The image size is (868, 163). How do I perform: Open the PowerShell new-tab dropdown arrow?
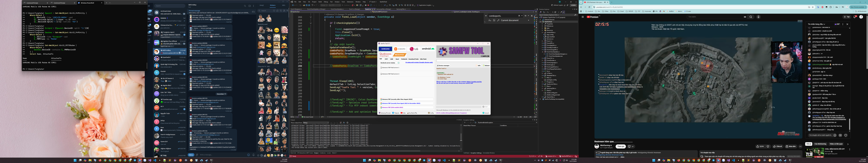coord(110,3)
